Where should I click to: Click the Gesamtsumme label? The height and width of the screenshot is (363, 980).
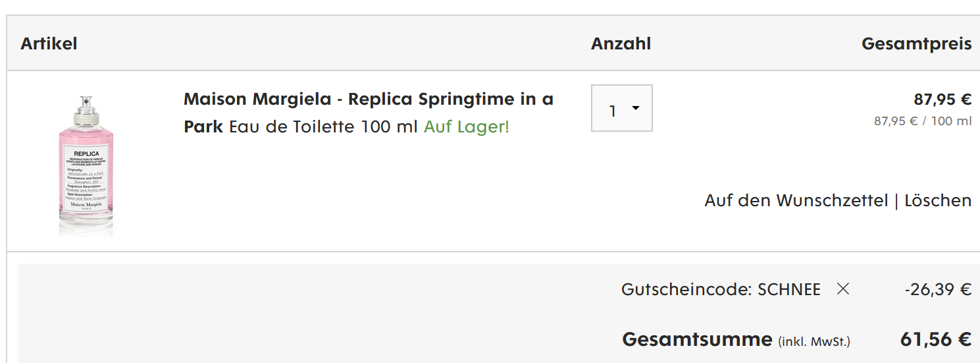point(696,339)
